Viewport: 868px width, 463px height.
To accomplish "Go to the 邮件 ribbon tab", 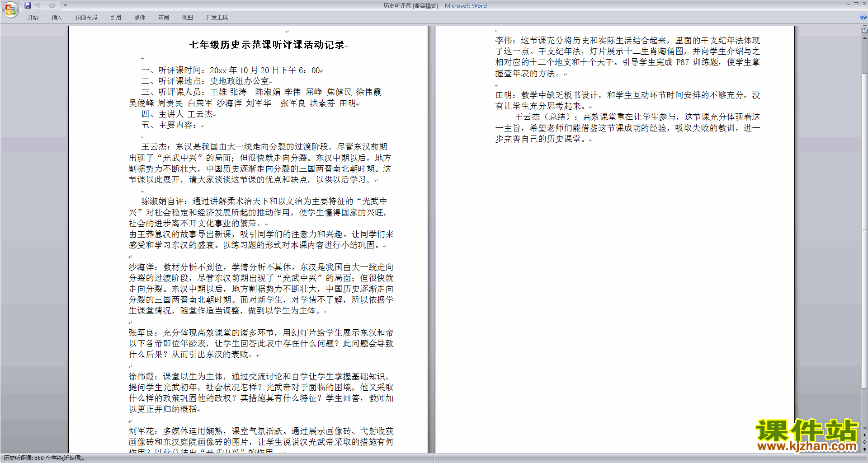I will coord(140,18).
